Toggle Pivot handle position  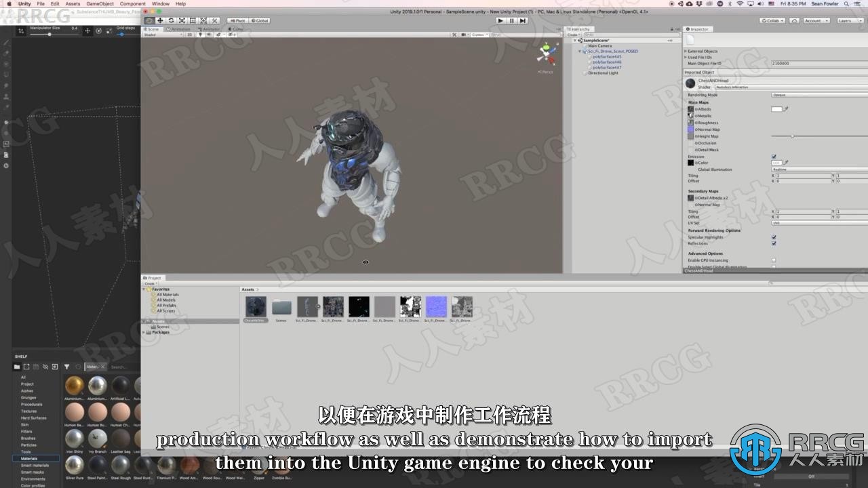[x=237, y=20]
